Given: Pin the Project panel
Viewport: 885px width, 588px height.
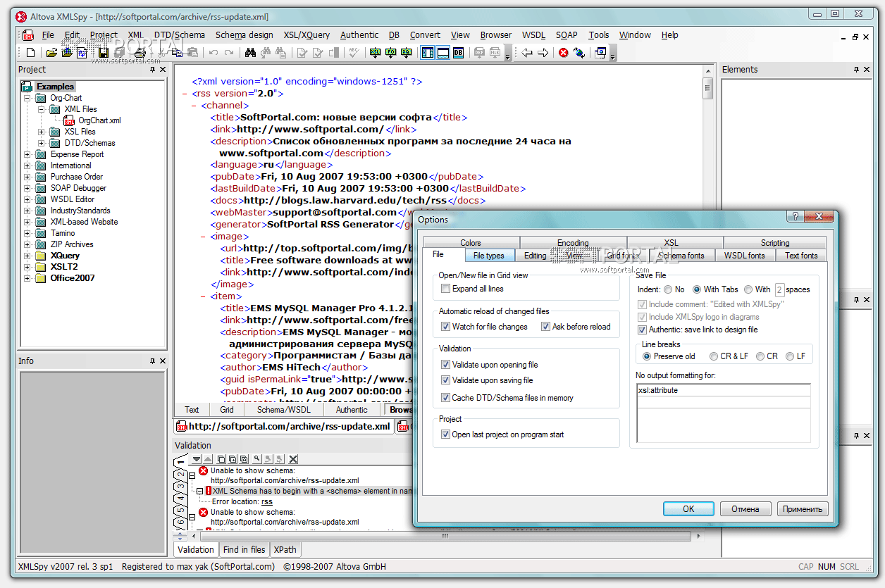Looking at the screenshot, I should pyautogui.click(x=153, y=70).
